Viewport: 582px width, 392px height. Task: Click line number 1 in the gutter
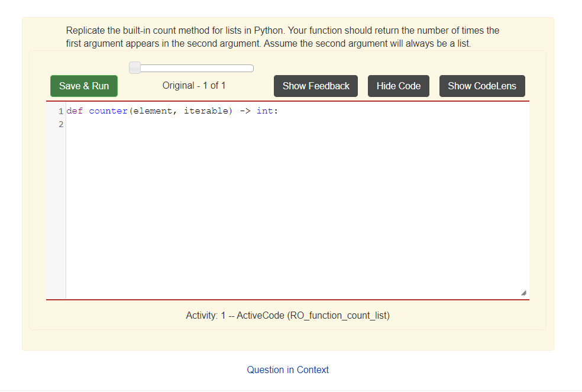pos(60,111)
